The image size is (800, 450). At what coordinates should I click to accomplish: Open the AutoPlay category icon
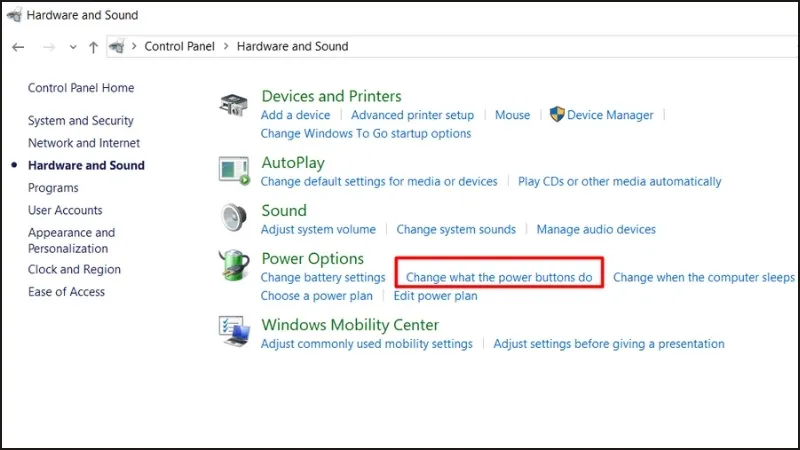point(234,170)
